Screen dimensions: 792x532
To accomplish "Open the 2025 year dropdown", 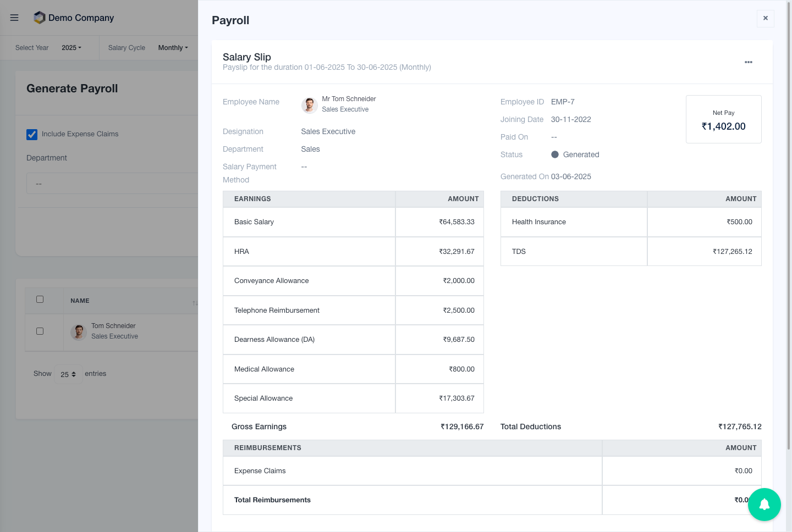I will coord(71,48).
